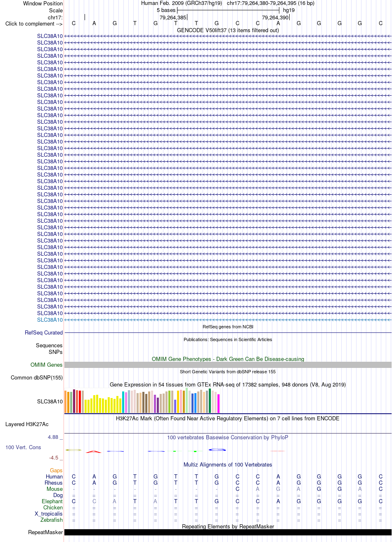The width and height of the screenshot is (392, 542).
Task: Click the light-blue highlighted SLC38A10 transcript label
Action: [50, 320]
